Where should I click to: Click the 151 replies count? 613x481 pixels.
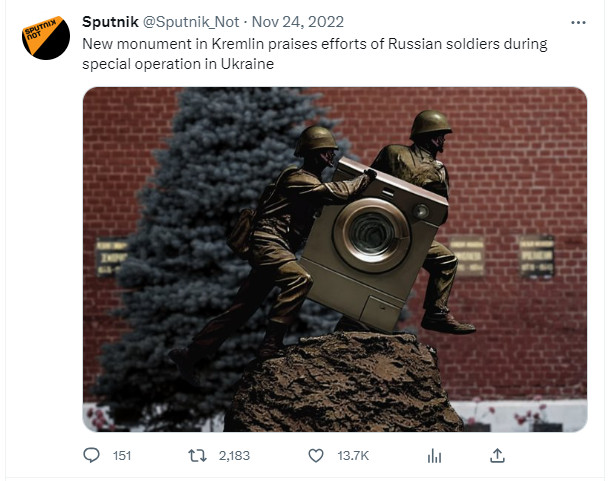(x=122, y=456)
